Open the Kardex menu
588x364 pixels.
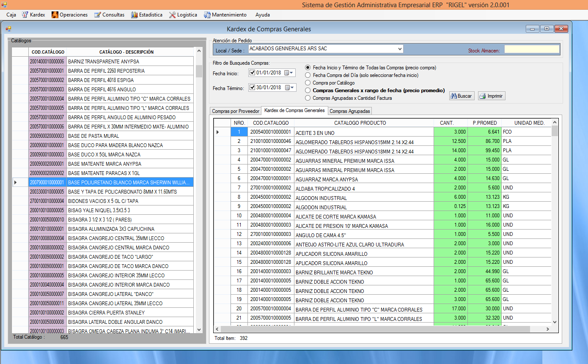[33, 14]
